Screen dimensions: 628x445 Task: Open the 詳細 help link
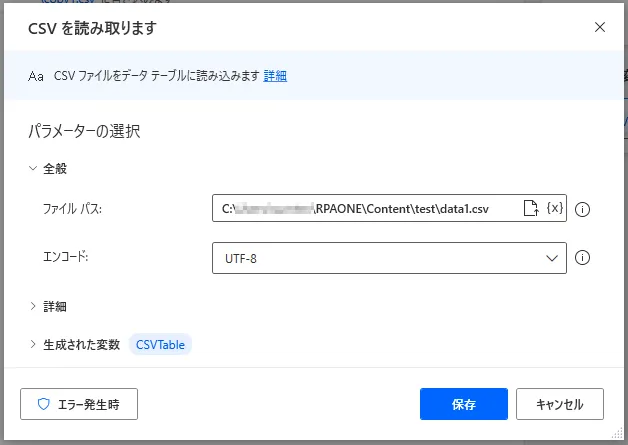point(275,76)
